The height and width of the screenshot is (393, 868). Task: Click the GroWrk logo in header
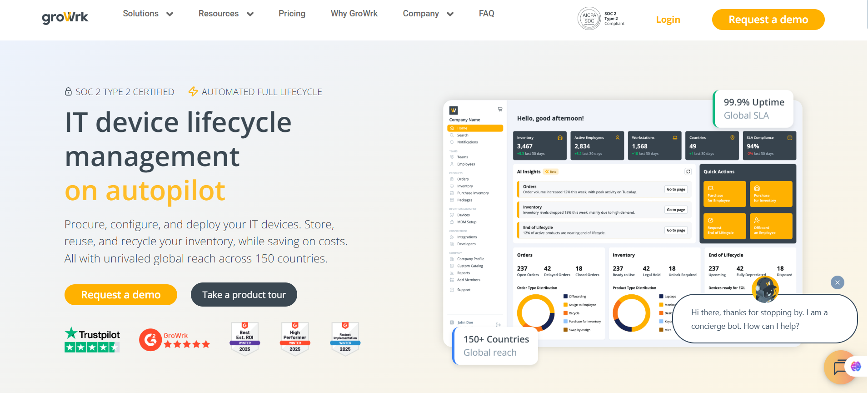tap(65, 18)
